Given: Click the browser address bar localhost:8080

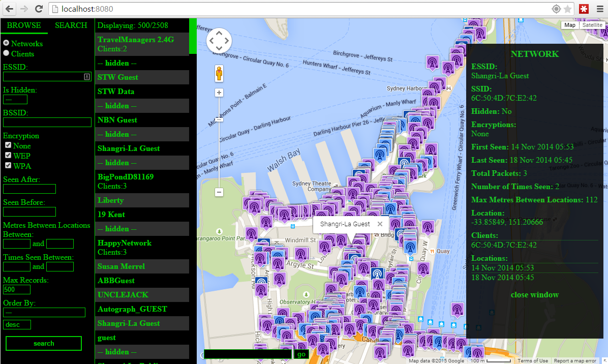Looking at the screenshot, I should point(298,9).
